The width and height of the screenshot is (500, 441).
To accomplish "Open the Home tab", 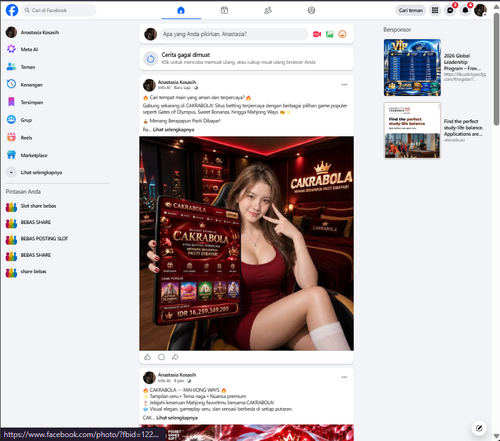I will click(181, 10).
